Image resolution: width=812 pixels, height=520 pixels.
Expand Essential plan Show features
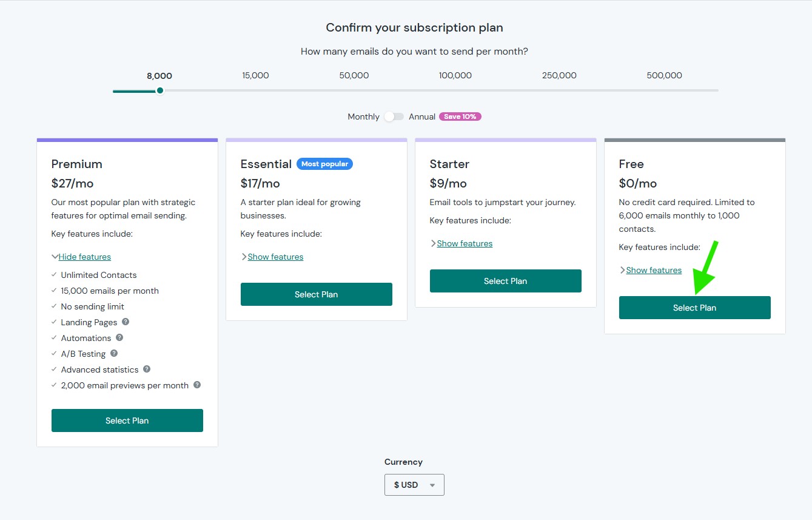(275, 257)
